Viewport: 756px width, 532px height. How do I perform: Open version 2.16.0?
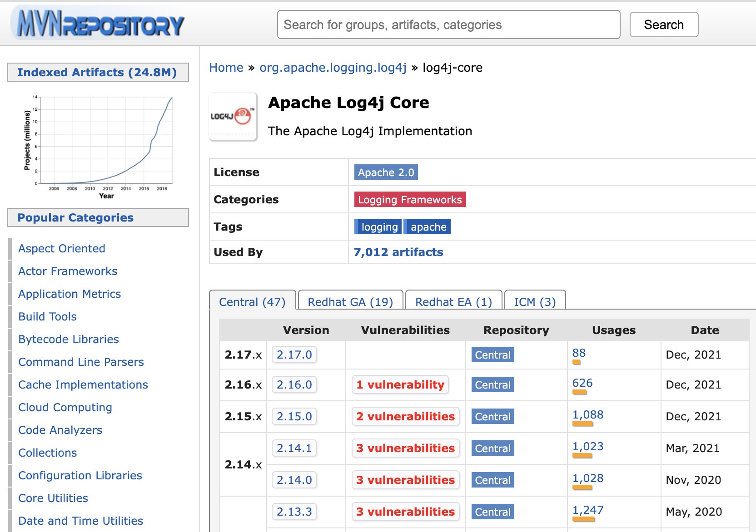pos(294,385)
